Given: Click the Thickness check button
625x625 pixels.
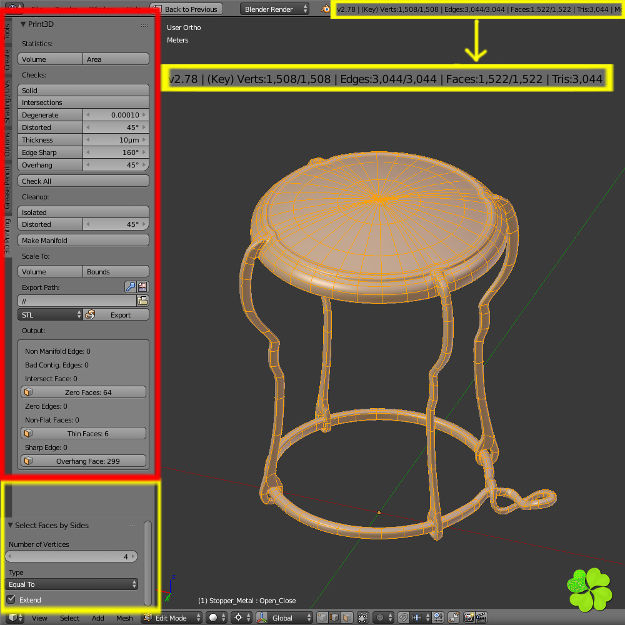Looking at the screenshot, I should click(50, 140).
